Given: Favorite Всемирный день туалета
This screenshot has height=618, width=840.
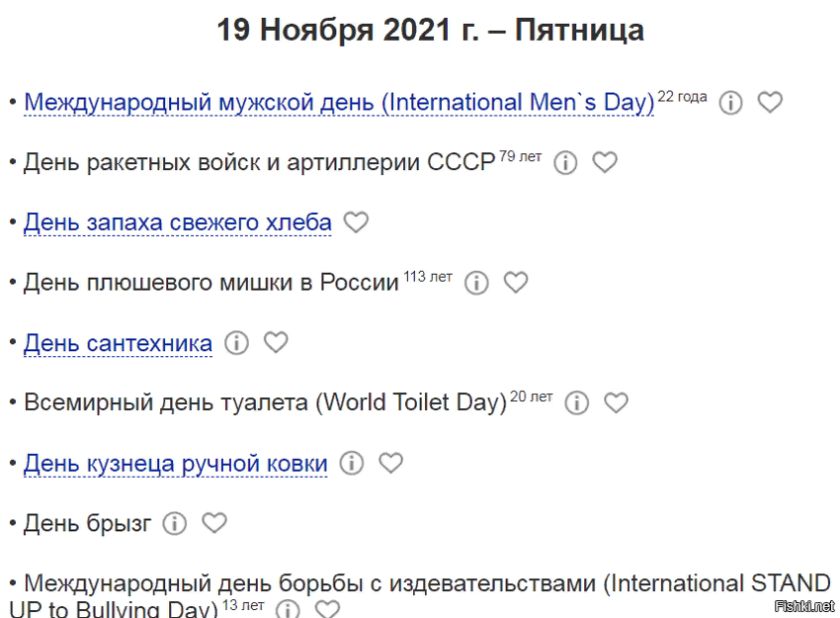Looking at the screenshot, I should click(616, 402).
